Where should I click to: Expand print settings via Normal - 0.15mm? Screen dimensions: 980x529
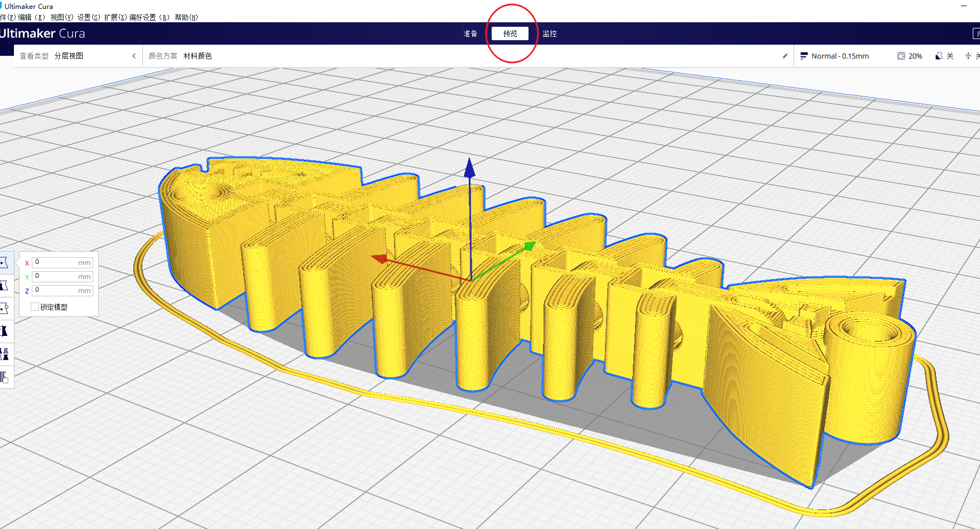point(840,56)
